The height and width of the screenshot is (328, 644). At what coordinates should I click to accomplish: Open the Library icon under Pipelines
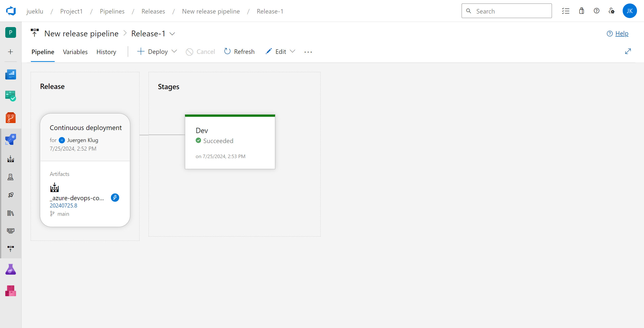pyautogui.click(x=11, y=213)
